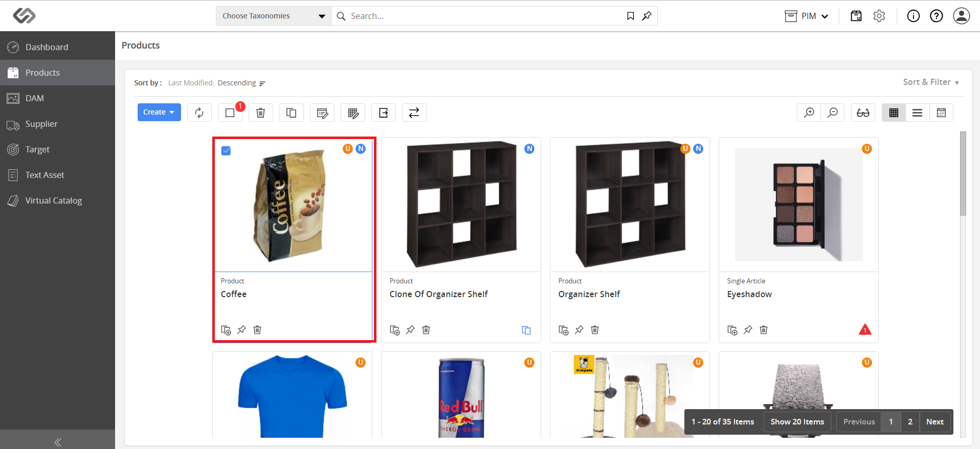Click the toolbar delete trash icon

[261, 113]
